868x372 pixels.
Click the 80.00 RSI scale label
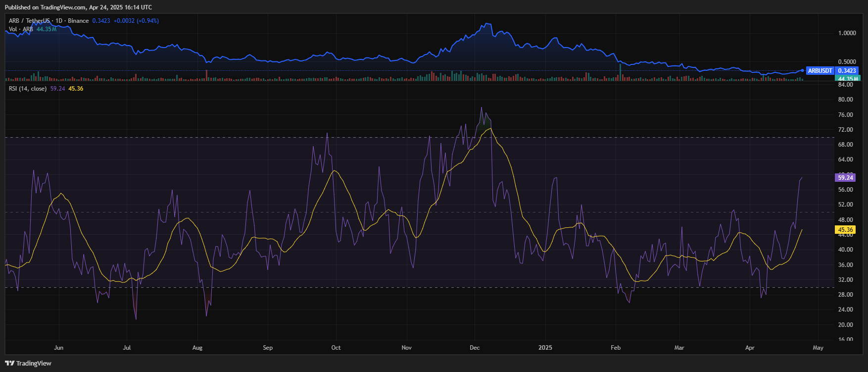pyautogui.click(x=845, y=100)
